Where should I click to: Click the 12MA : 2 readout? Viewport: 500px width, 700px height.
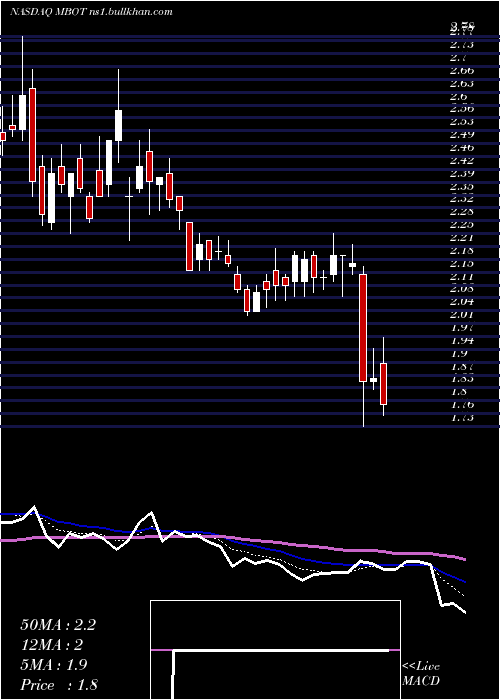[52, 645]
